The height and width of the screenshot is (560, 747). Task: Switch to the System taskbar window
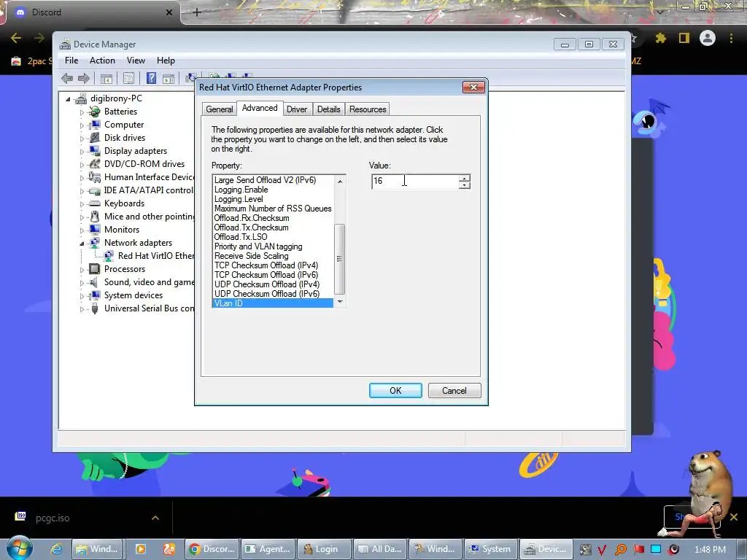(x=489, y=549)
